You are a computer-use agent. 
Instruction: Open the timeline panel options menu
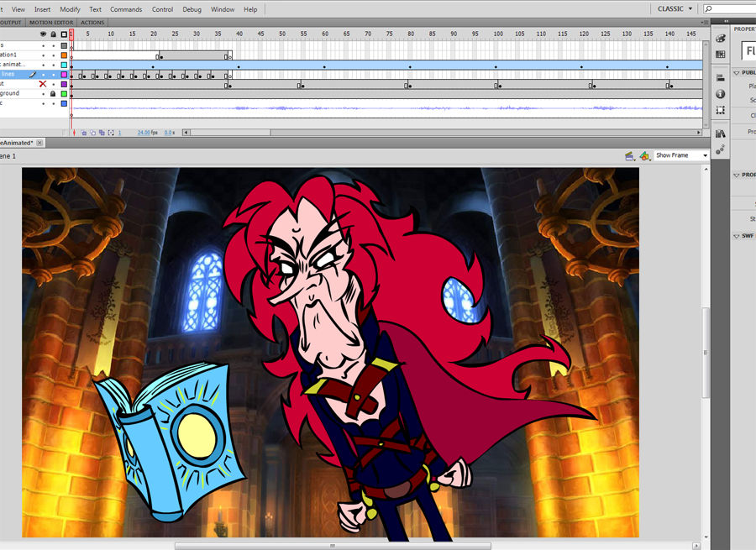[703, 22]
